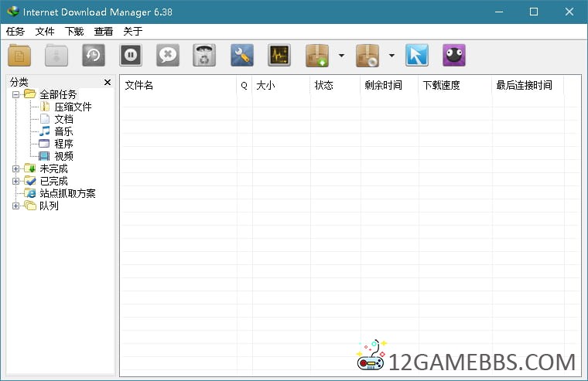Collapse the 全部任务 tree node
This screenshot has height=381, width=588.
(15, 94)
